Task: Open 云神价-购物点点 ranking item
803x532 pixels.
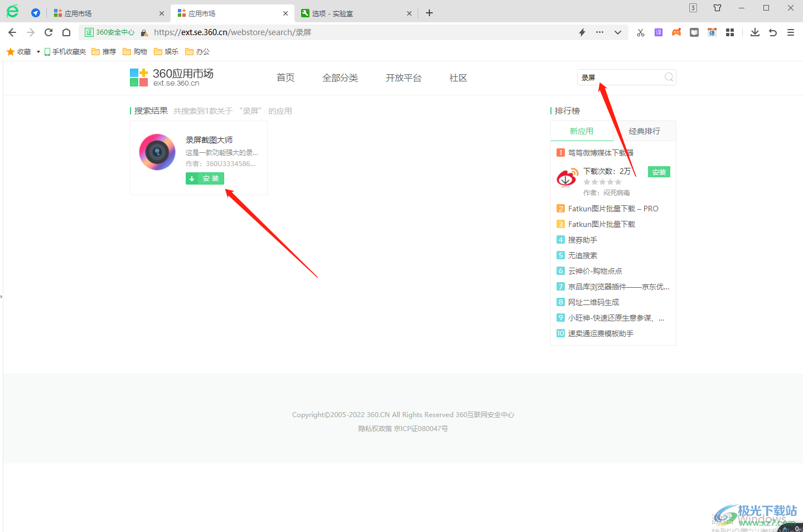Action: pyautogui.click(x=595, y=271)
